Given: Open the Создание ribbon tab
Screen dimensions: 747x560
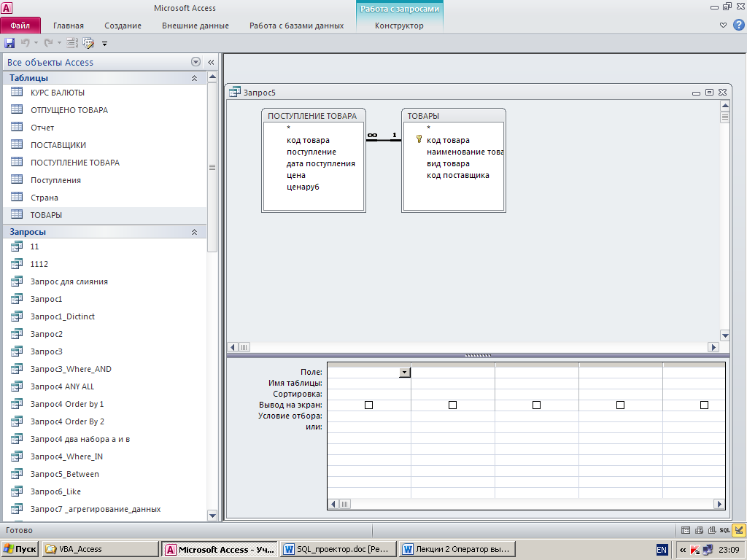Looking at the screenshot, I should 123,26.
